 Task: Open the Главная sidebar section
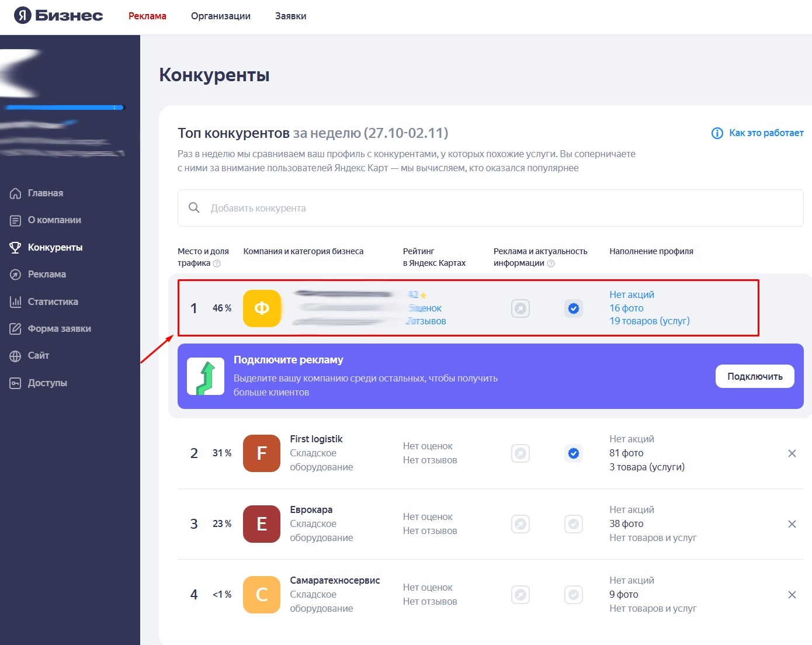[x=45, y=193]
